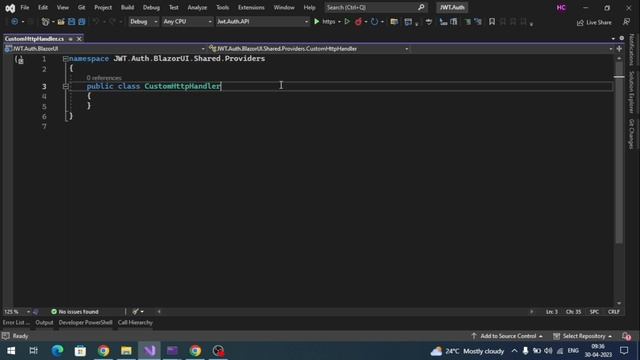The height and width of the screenshot is (360, 640).
Task: Click the circular Restart arrow icon
Action: [374, 22]
